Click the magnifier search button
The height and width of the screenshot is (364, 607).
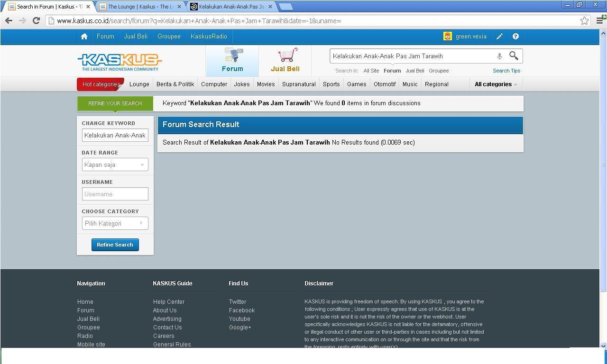pos(514,56)
